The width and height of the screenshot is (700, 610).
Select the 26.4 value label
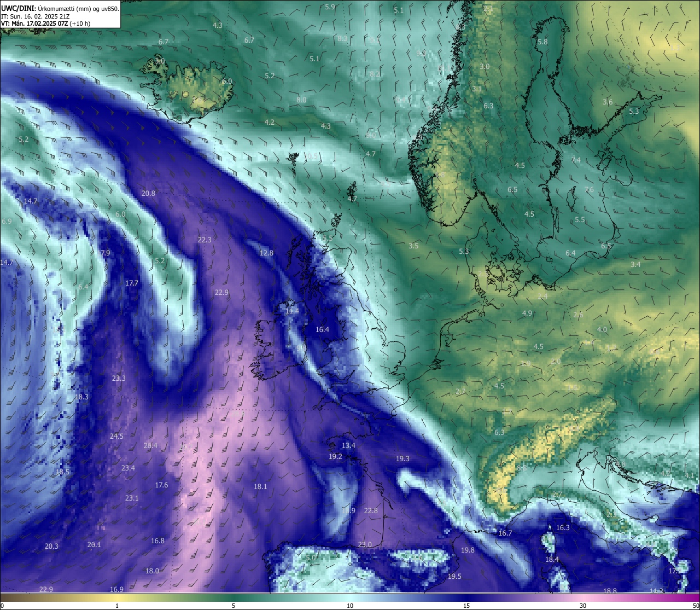[x=150, y=446]
